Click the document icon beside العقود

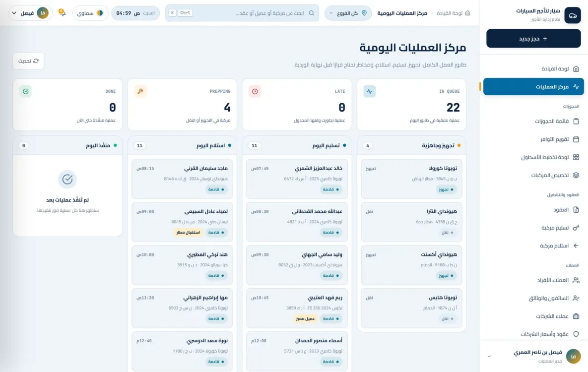pyautogui.click(x=576, y=210)
